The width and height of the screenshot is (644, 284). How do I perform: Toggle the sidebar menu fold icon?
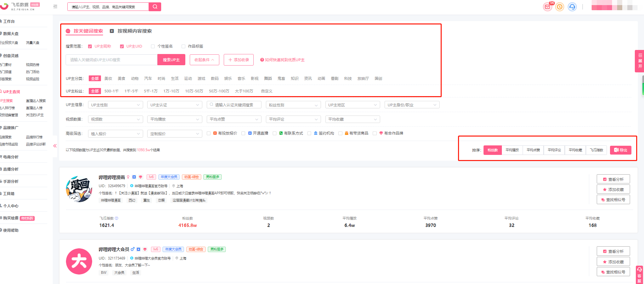point(55,6)
